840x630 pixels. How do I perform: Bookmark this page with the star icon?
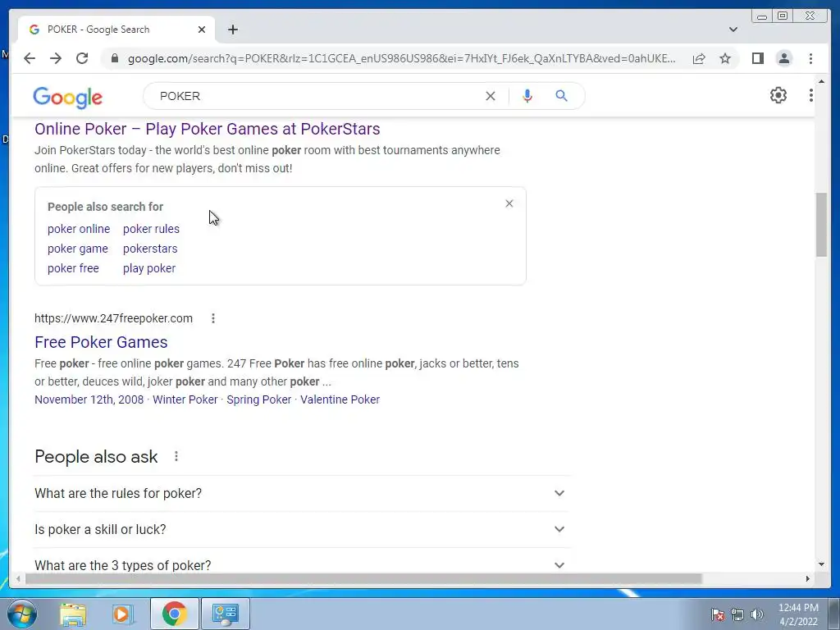click(x=725, y=58)
